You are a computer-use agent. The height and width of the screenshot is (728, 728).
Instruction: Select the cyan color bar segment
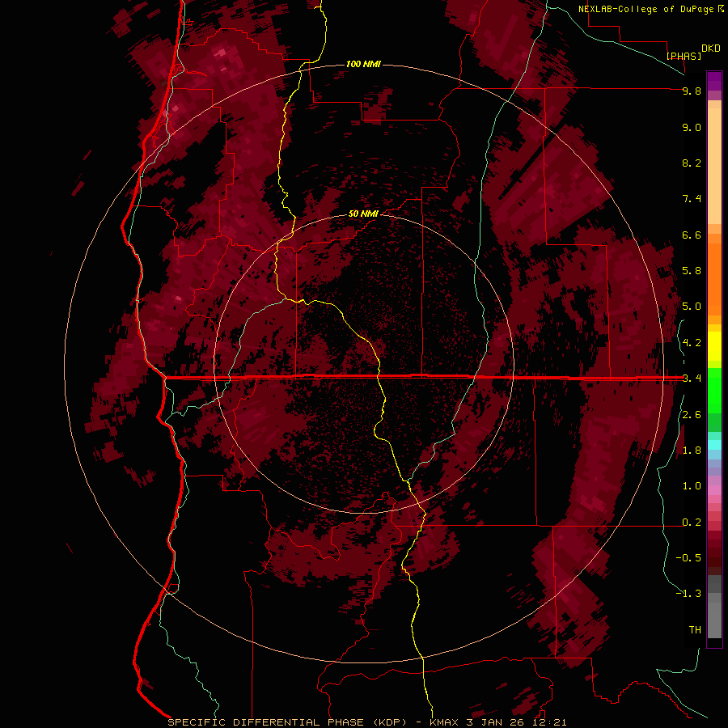click(x=714, y=445)
